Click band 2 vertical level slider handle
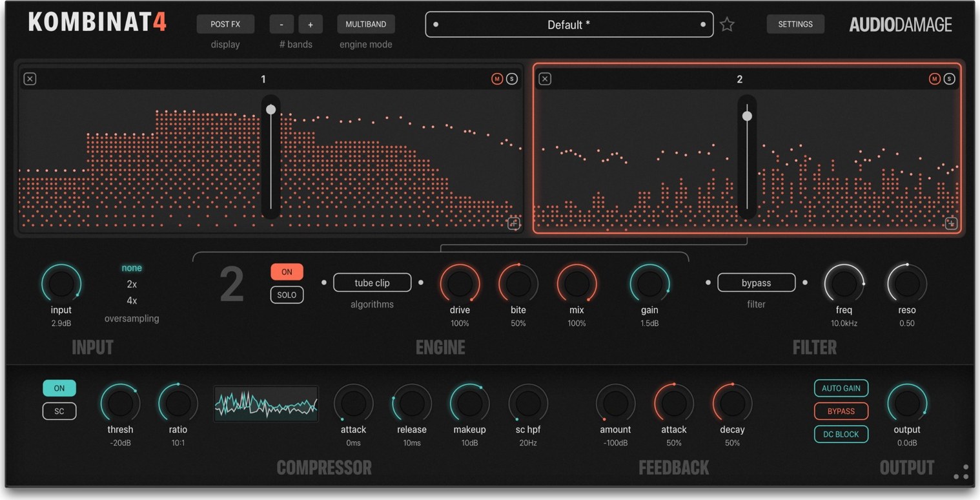The height and width of the screenshot is (500, 980). (747, 116)
